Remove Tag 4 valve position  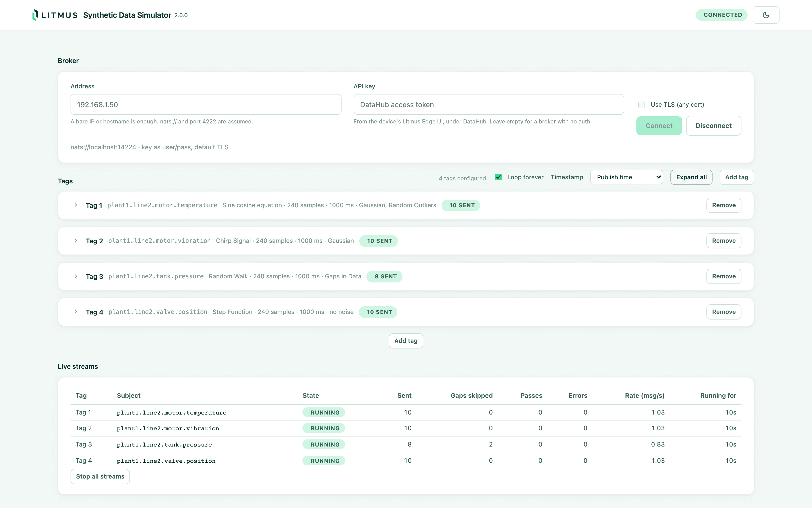pyautogui.click(x=724, y=312)
